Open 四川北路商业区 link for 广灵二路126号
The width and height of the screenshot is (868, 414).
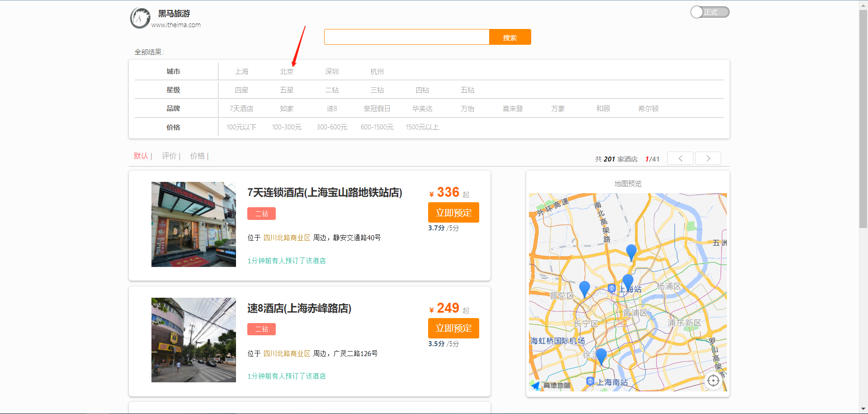287,353
